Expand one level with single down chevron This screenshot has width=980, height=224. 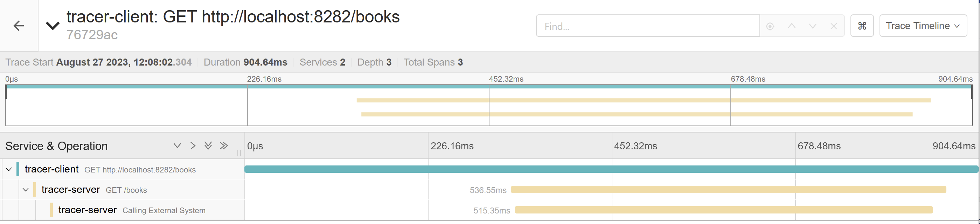tap(177, 146)
